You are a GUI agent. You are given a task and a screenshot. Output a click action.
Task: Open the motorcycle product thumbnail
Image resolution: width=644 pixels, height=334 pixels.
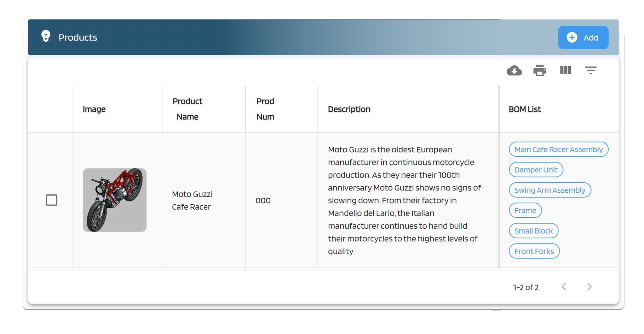pos(115,200)
